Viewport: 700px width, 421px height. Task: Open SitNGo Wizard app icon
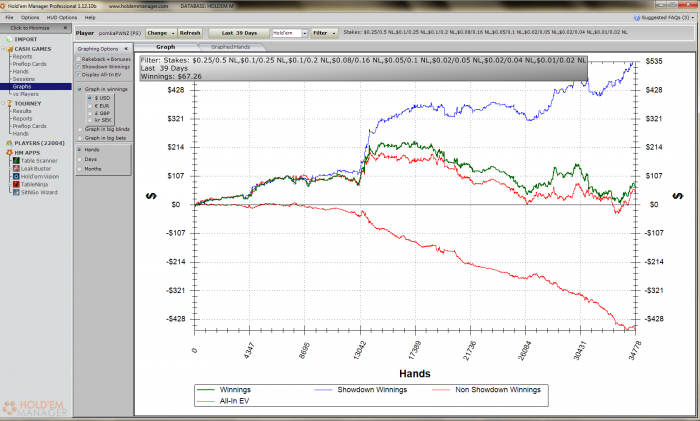pyautogui.click(x=16, y=192)
